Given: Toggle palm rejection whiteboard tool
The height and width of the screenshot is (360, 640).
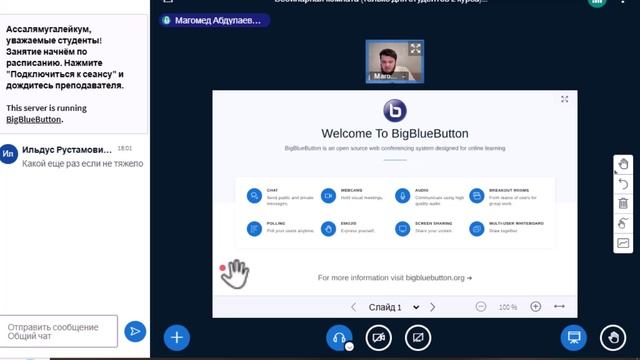Looking at the screenshot, I should (623, 223).
